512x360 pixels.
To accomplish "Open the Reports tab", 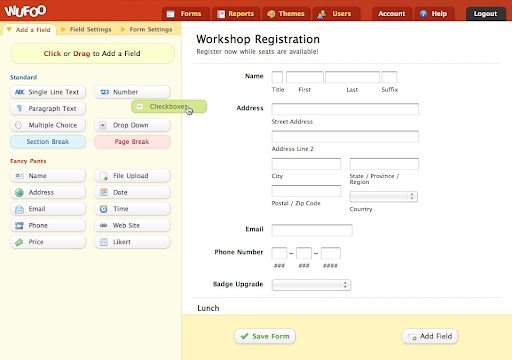I will click(236, 14).
